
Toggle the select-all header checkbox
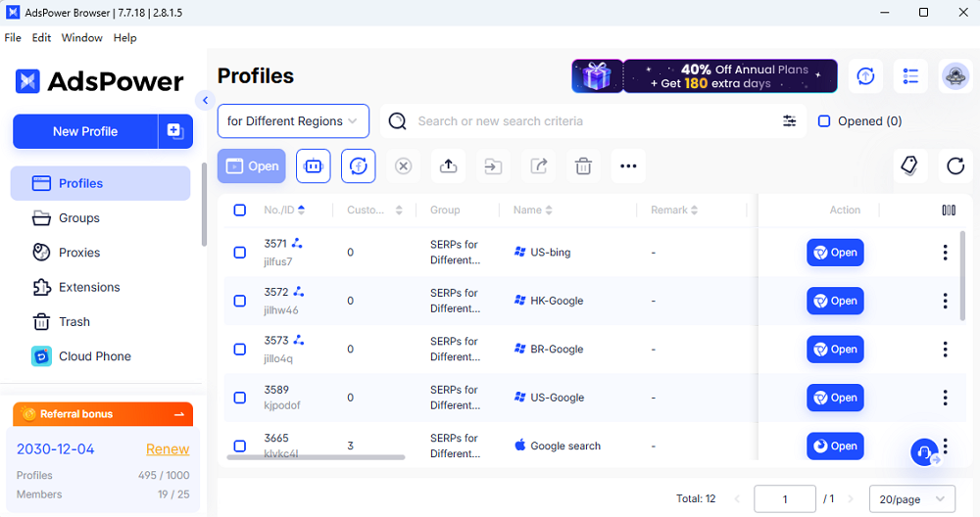240,210
